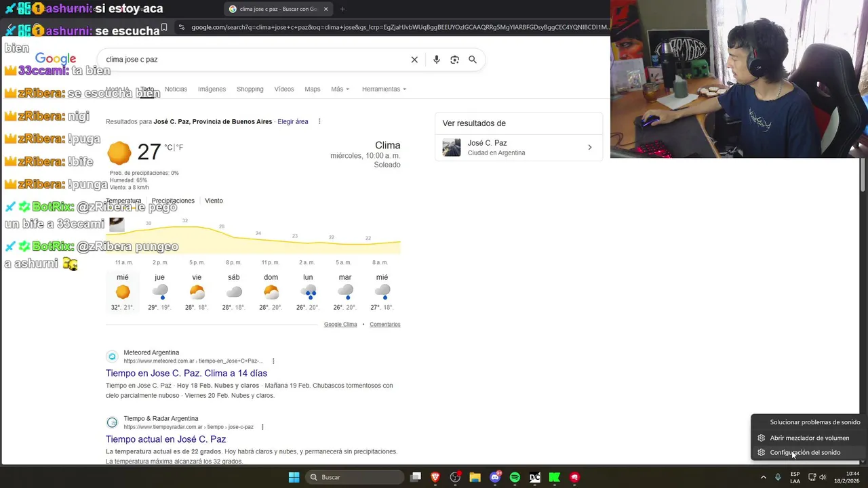Choose Configuración del sonido
This screenshot has height=488, width=868.
(808, 453)
